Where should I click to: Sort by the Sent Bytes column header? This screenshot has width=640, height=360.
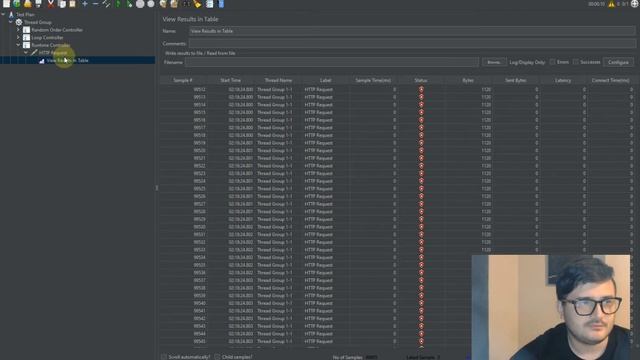coord(516,80)
